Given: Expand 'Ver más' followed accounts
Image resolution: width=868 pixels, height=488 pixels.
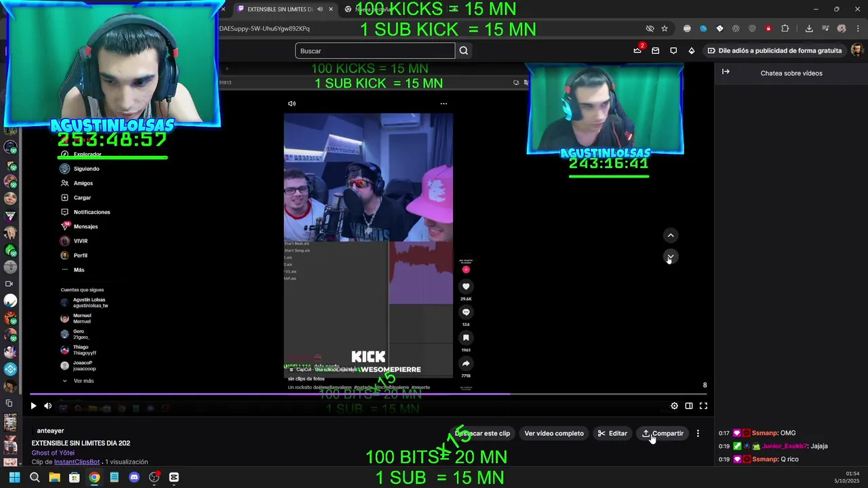Looking at the screenshot, I should [x=78, y=381].
